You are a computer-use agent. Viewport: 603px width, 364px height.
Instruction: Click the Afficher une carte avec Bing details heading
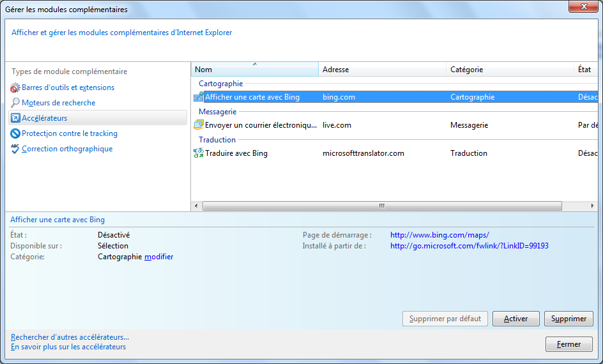[57, 220]
